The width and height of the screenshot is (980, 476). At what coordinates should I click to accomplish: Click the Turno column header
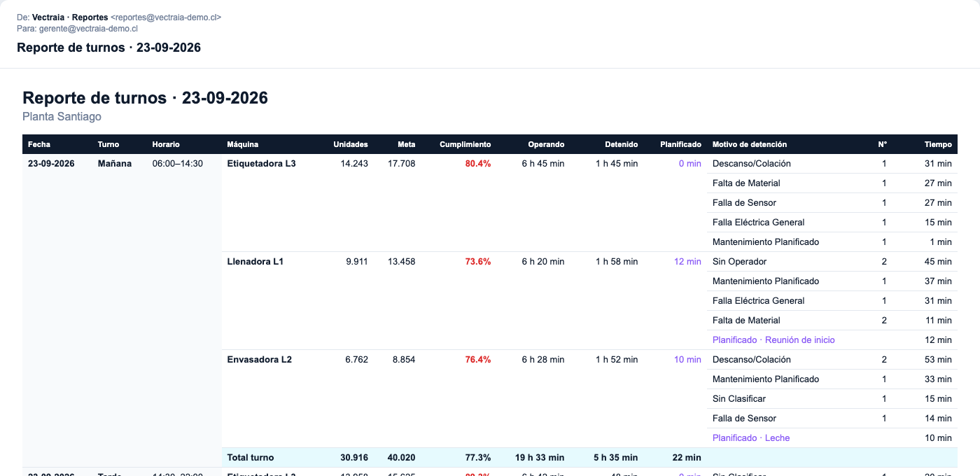pyautogui.click(x=108, y=144)
